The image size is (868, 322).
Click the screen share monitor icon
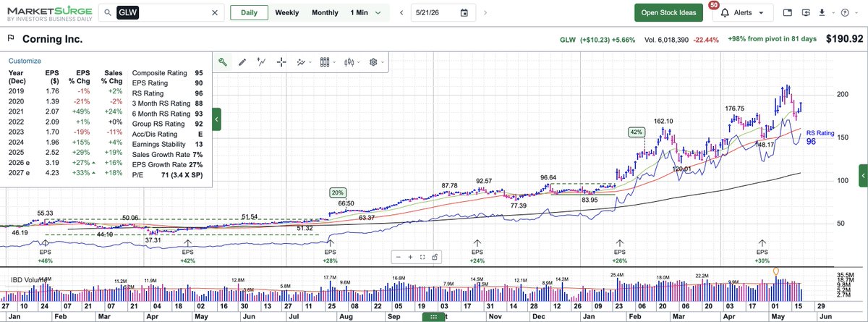pos(805,13)
